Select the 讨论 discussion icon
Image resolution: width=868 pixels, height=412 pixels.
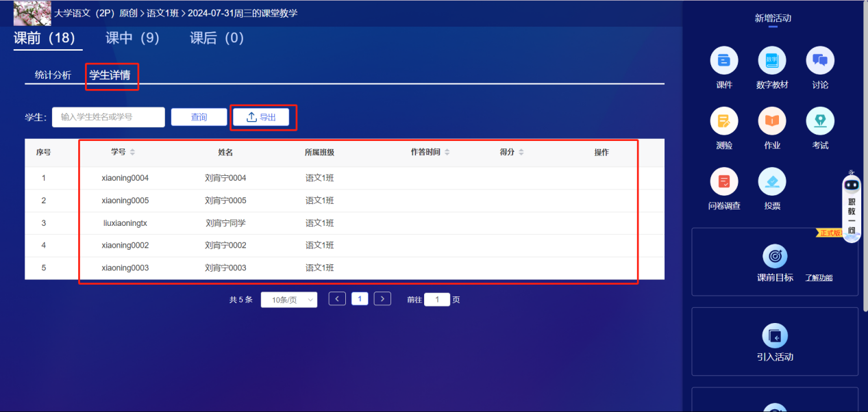(x=820, y=62)
